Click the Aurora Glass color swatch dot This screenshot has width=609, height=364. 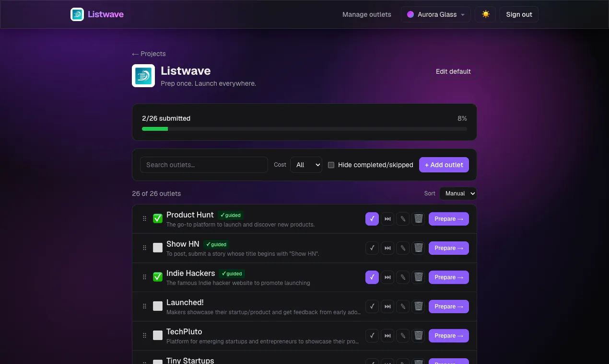(410, 14)
